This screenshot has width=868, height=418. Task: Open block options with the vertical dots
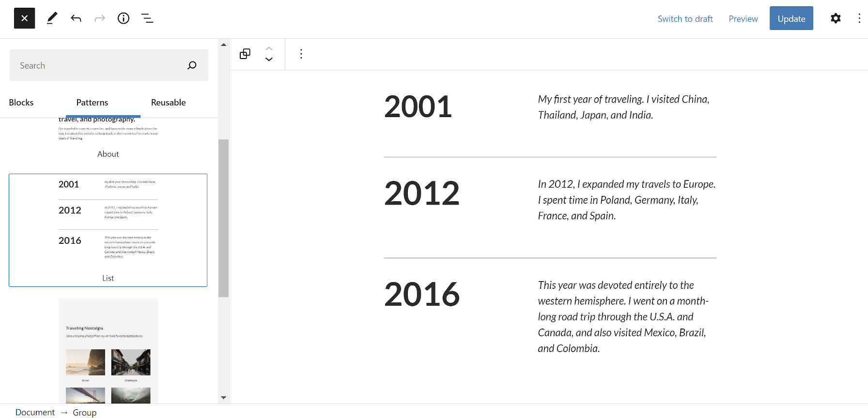[x=301, y=54]
